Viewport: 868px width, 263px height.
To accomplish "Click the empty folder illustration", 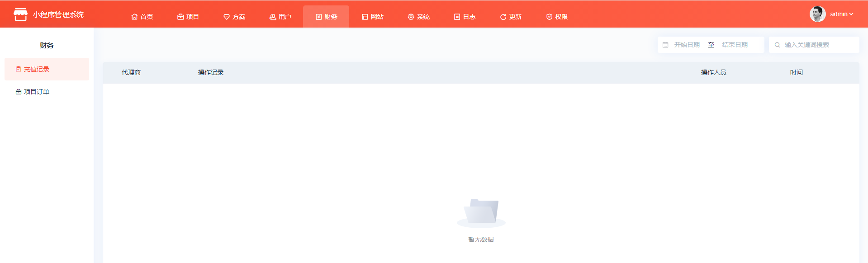I will click(x=481, y=213).
